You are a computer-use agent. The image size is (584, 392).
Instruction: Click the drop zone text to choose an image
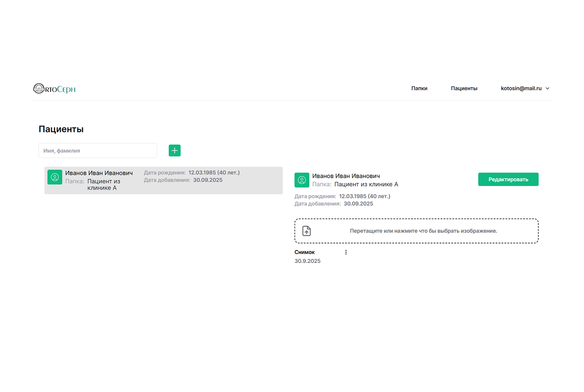(423, 231)
